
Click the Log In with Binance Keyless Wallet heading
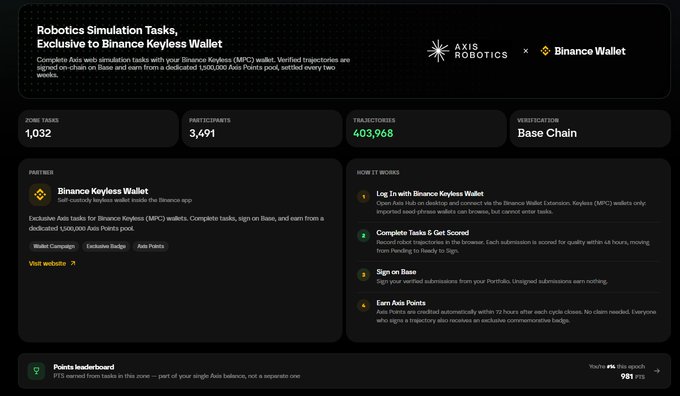430,193
